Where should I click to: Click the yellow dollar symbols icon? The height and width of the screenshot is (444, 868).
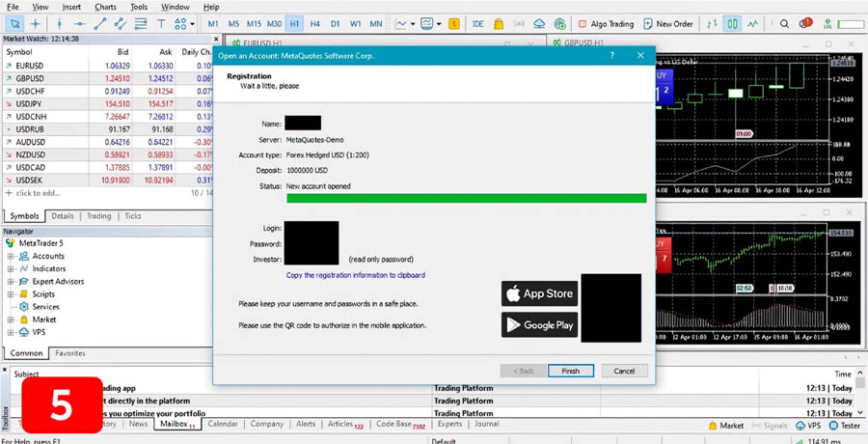coord(454,24)
